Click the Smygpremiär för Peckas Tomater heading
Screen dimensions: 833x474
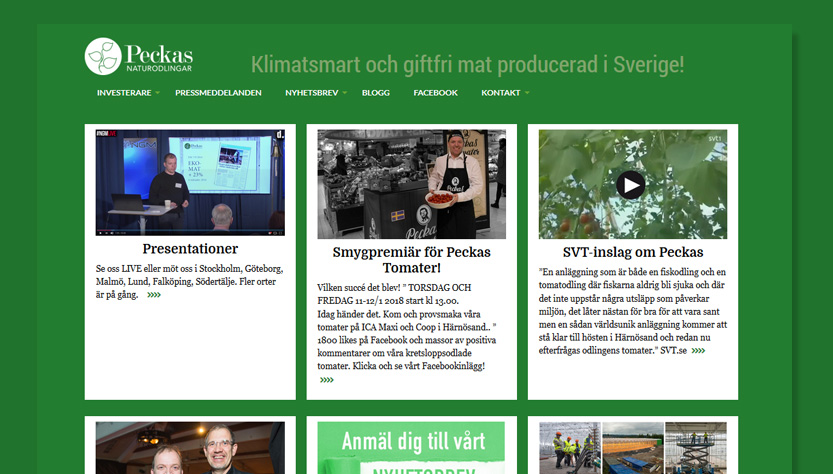pos(412,260)
